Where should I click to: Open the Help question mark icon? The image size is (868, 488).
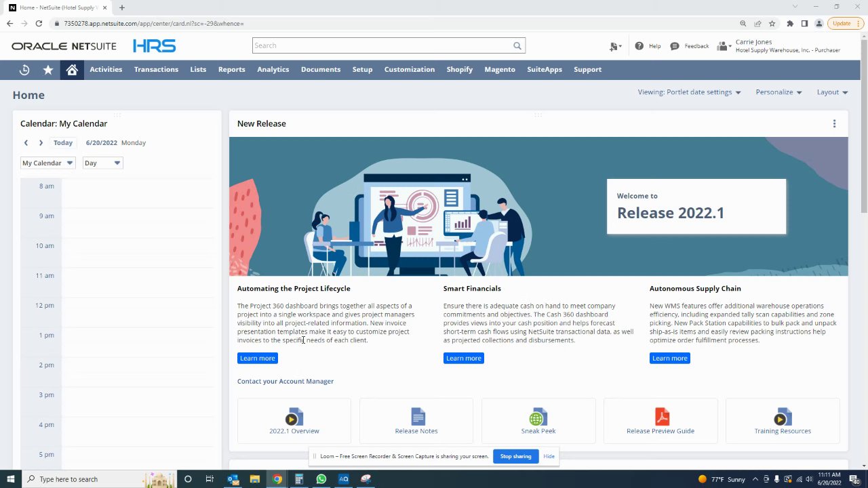point(639,46)
